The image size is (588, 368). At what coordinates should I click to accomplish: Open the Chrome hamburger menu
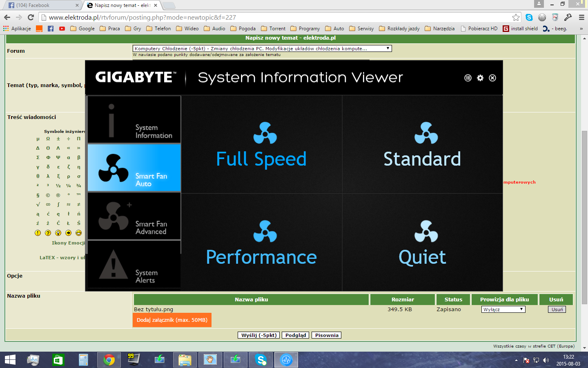[581, 17]
